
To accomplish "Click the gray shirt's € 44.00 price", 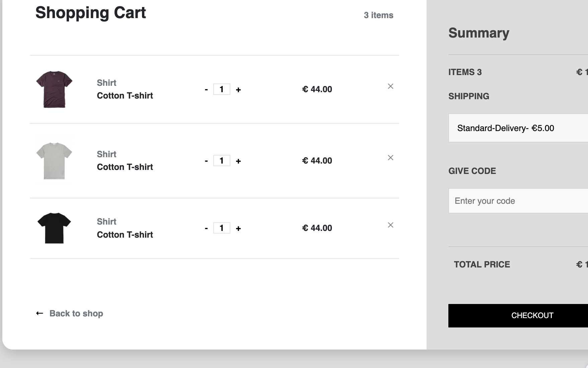I will (x=317, y=161).
